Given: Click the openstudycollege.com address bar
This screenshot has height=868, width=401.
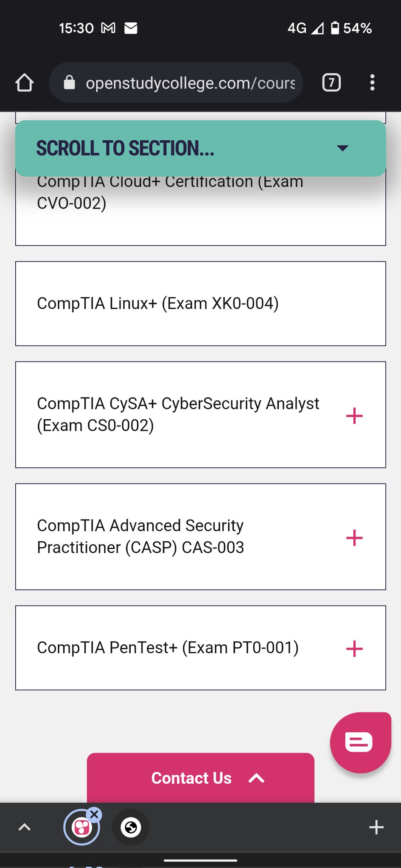Looking at the screenshot, I should point(190,83).
